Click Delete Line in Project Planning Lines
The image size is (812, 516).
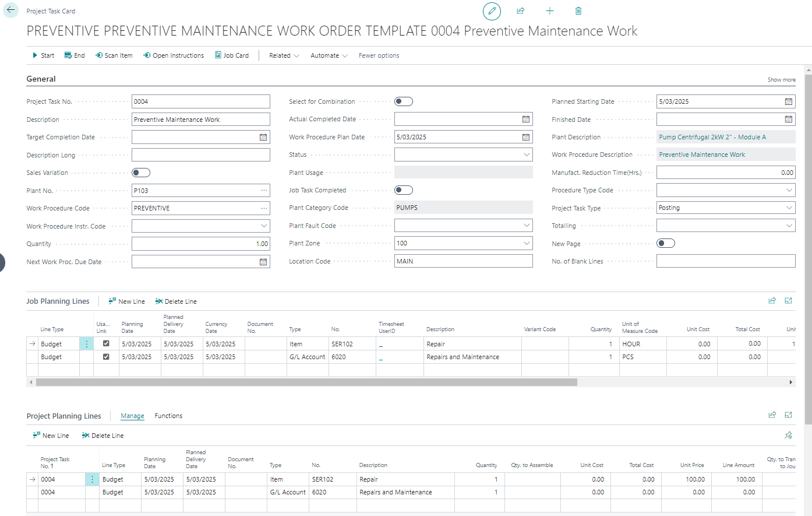103,436
